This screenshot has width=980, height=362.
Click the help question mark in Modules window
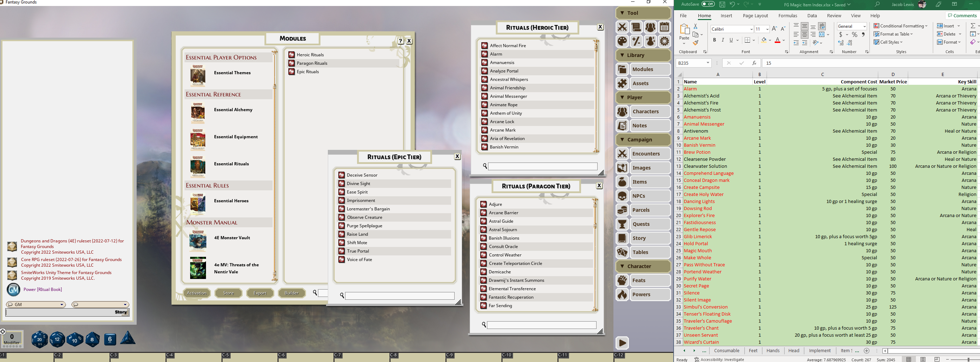point(401,41)
